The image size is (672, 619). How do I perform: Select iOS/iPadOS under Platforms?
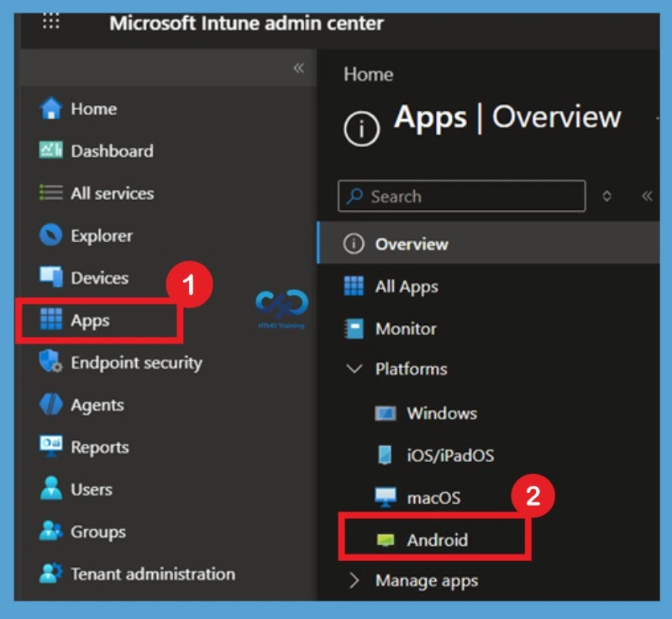pyautogui.click(x=450, y=455)
